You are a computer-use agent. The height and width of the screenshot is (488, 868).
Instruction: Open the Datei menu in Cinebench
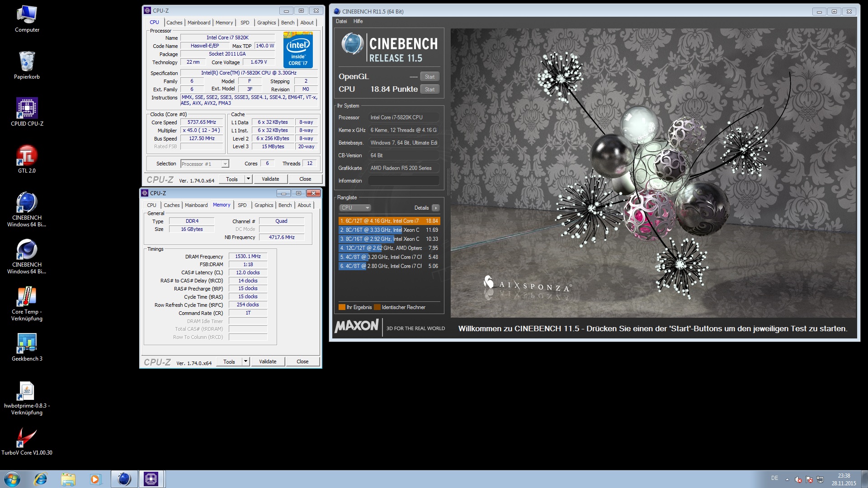[341, 21]
